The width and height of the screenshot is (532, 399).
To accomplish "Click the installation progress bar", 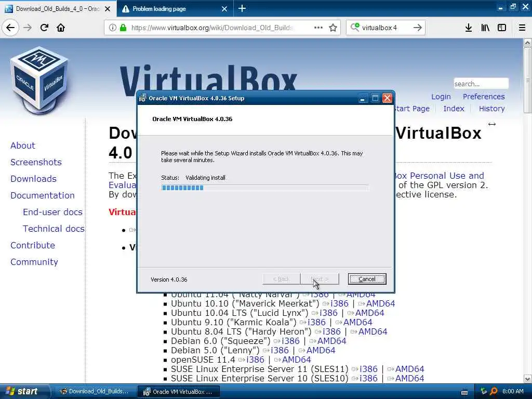I will (264, 188).
